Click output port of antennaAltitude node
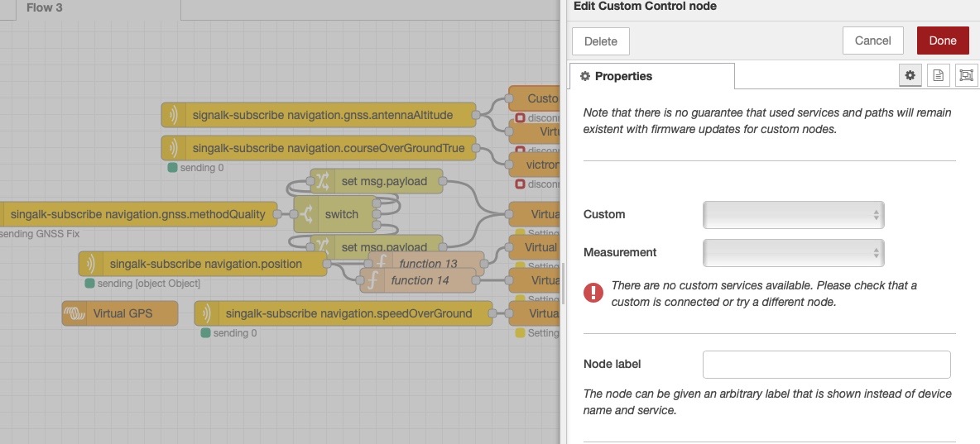 475,115
